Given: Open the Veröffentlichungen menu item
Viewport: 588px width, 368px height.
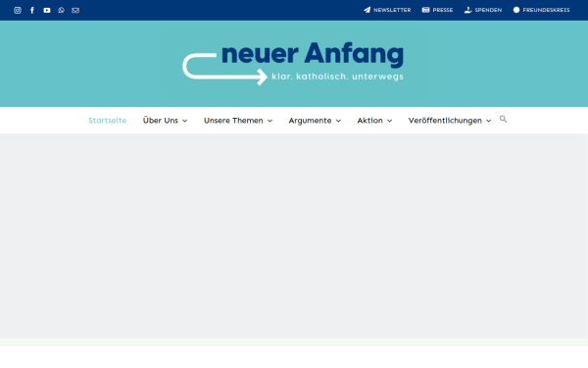Looking at the screenshot, I should tap(445, 121).
